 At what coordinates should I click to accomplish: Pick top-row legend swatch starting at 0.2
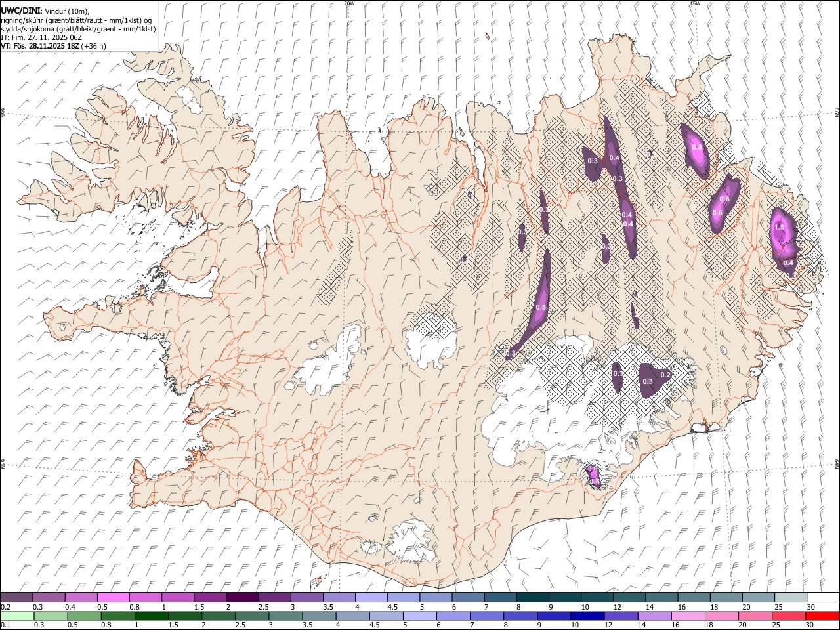(x=16, y=598)
